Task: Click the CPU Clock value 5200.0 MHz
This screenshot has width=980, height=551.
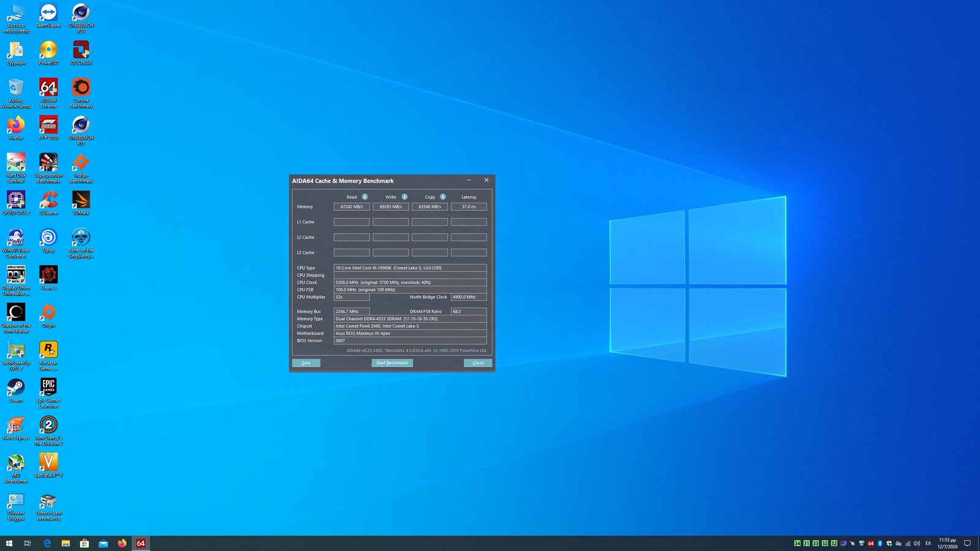Action: (x=410, y=282)
